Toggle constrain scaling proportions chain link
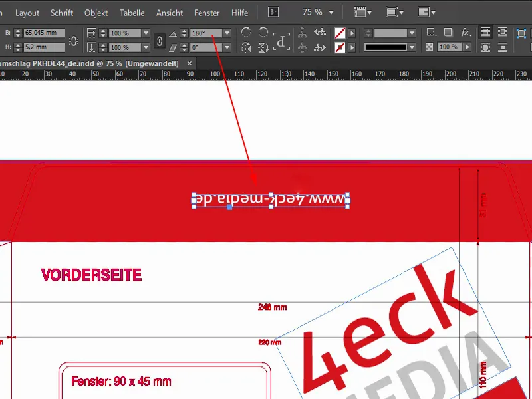The height and width of the screenshot is (399, 532). pyautogui.click(x=160, y=41)
